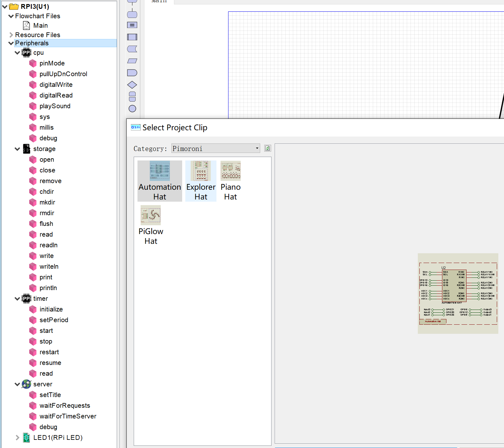
Task: Click the digitalRead method icon
Action: click(x=33, y=96)
